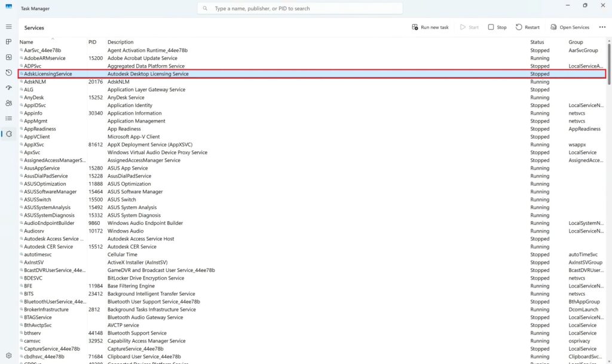Expand the hamburger navigation menu
Image resolution: width=612 pixels, height=364 pixels.
point(8,27)
